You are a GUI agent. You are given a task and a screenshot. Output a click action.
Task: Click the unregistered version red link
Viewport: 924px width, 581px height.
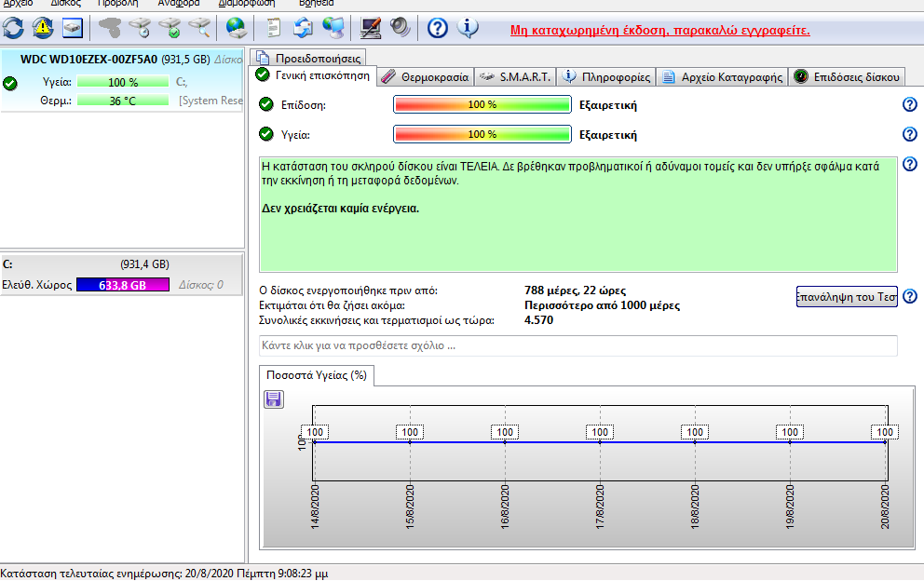point(659,30)
